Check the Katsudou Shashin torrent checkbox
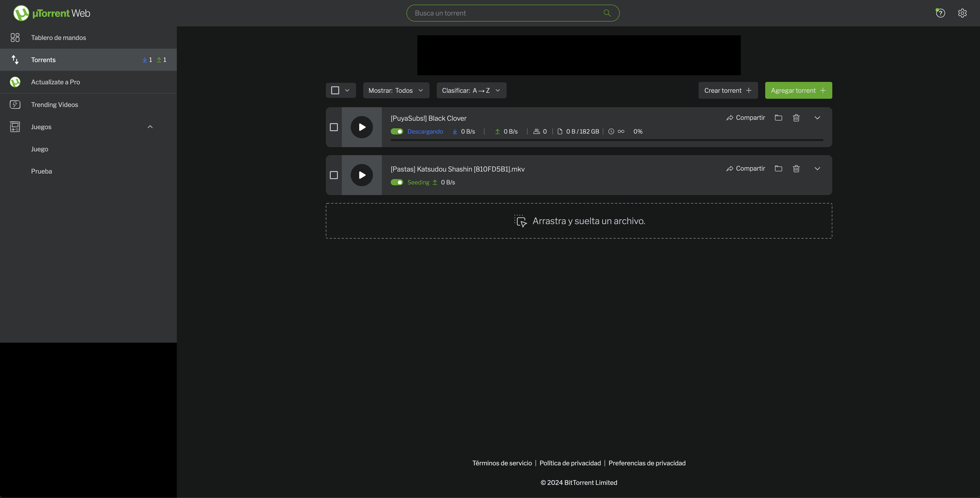The width and height of the screenshot is (980, 498). (334, 175)
